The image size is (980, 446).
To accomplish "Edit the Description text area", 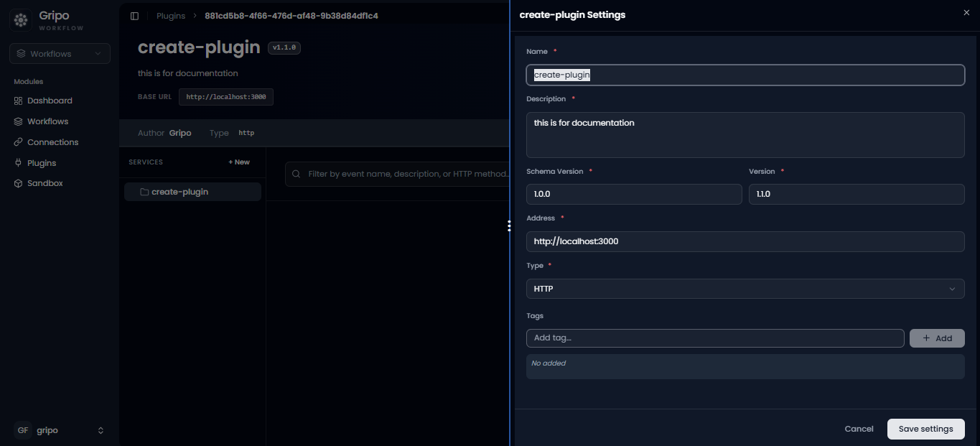I will [745, 135].
